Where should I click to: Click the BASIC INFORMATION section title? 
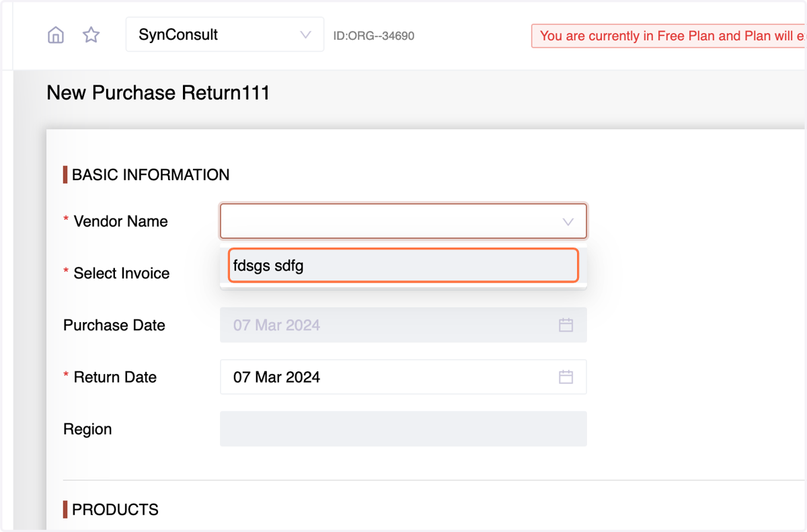point(151,175)
